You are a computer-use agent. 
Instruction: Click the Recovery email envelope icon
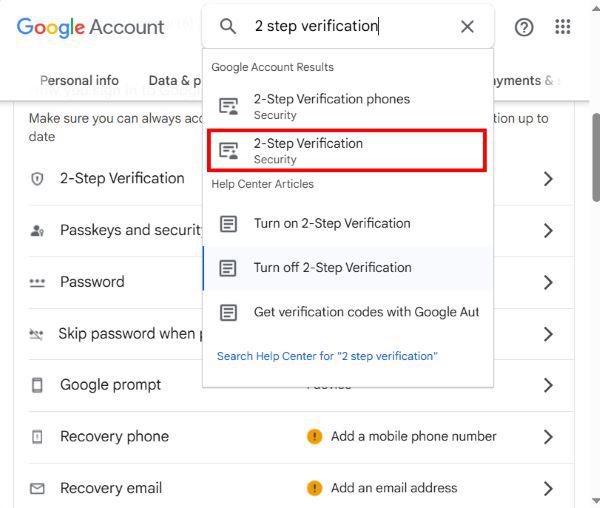[x=37, y=488]
